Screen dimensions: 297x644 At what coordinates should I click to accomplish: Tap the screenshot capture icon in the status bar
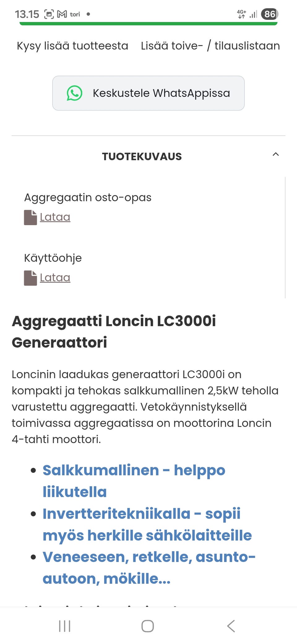[49, 14]
